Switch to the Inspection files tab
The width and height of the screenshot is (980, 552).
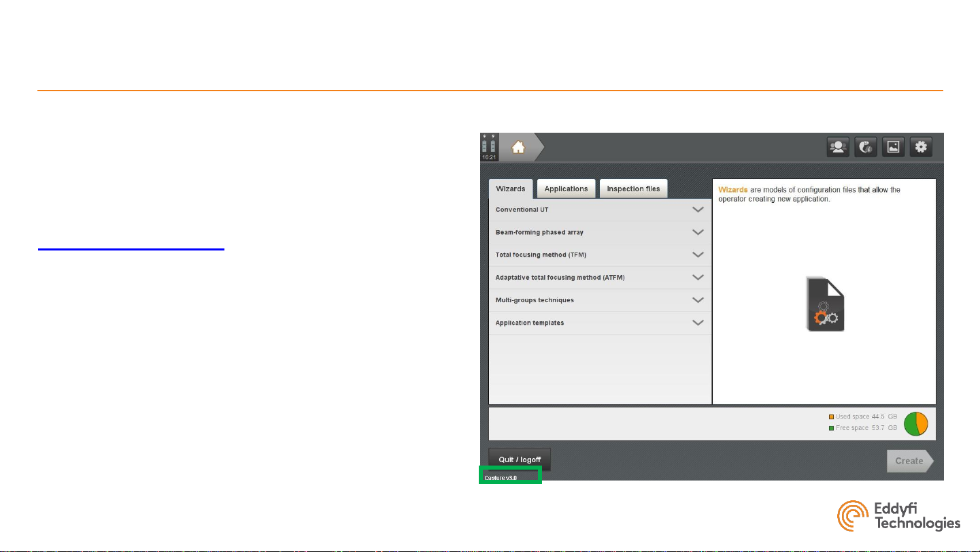633,189
